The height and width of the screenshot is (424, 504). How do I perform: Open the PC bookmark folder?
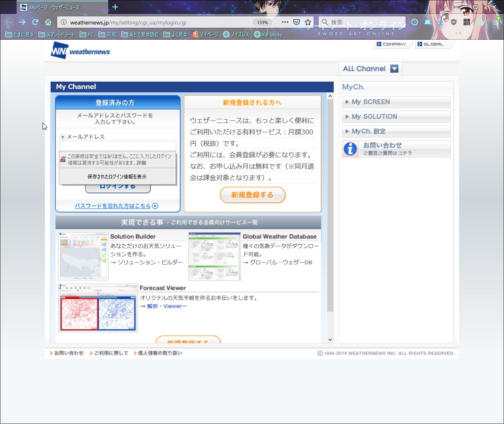87,34
